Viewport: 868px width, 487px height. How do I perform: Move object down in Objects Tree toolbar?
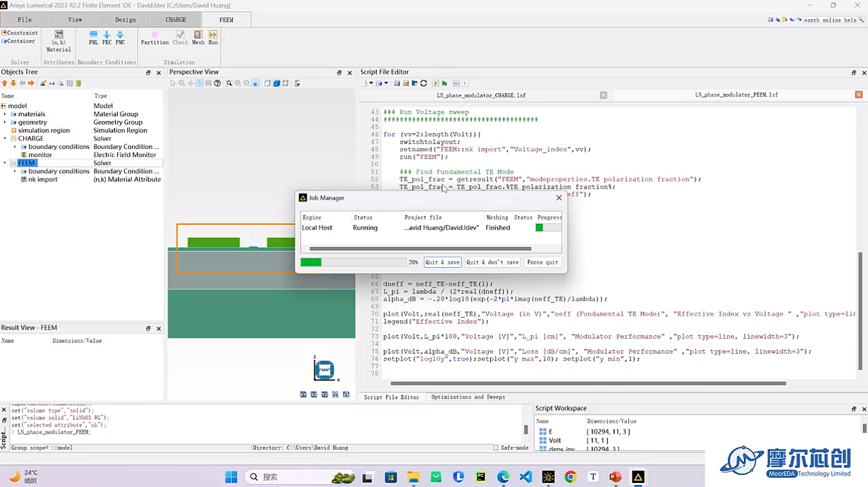[x=13, y=83]
